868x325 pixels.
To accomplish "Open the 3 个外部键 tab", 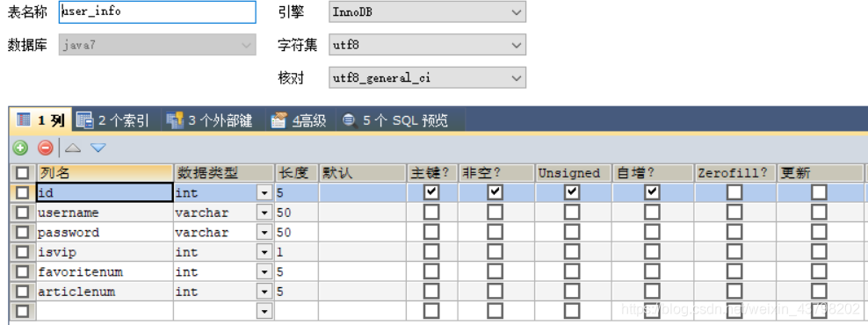I will coord(209,120).
